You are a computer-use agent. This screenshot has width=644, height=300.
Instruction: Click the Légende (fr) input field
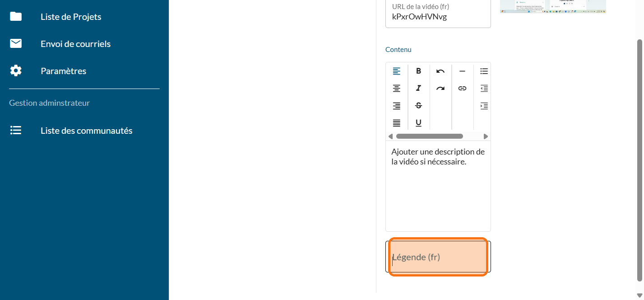438,257
